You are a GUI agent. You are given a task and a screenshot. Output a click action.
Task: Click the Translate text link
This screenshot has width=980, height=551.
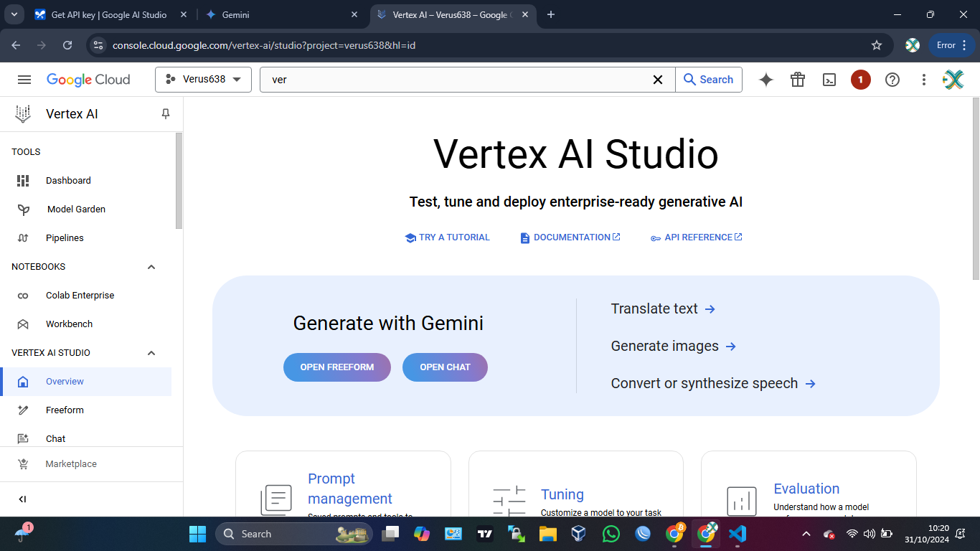[663, 309]
